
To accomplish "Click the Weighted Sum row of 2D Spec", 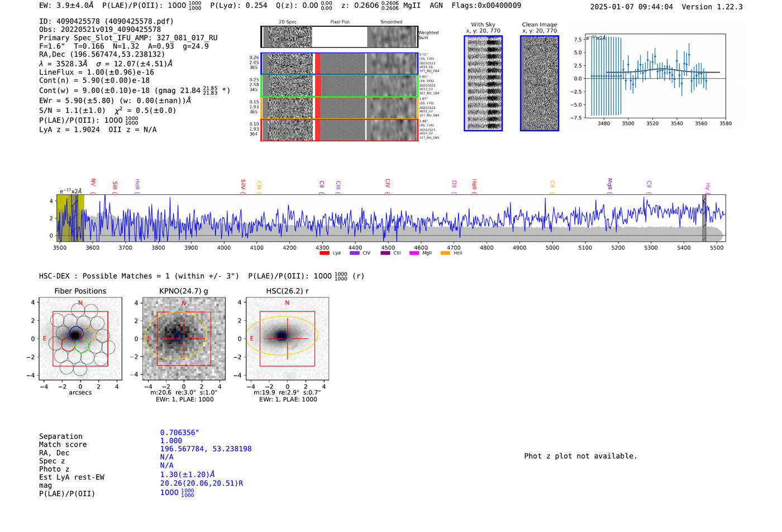I will click(x=340, y=37).
